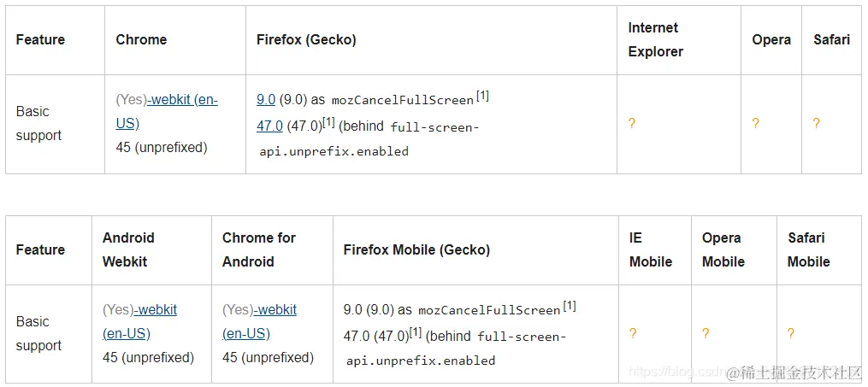Select the Firefox Mobile (Gecko) column header
The image size is (868, 387).
pos(416,249)
